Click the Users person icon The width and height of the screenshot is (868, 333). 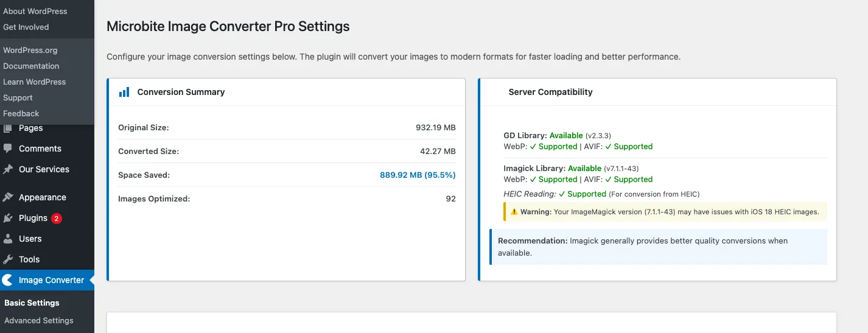8,239
